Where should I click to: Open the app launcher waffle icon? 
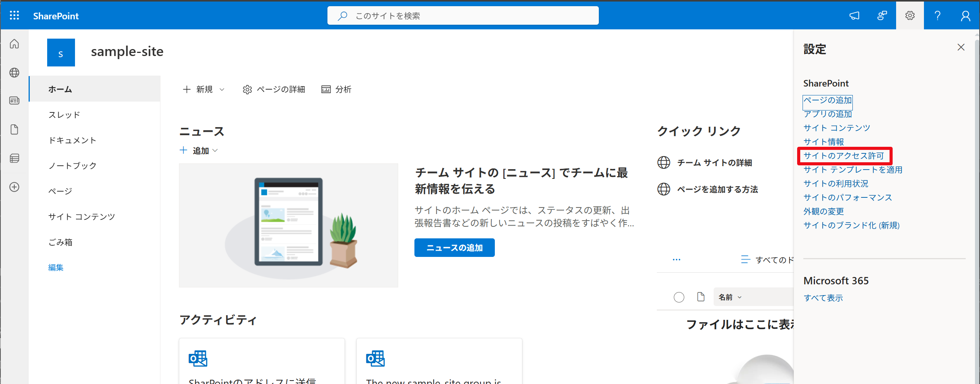(14, 15)
